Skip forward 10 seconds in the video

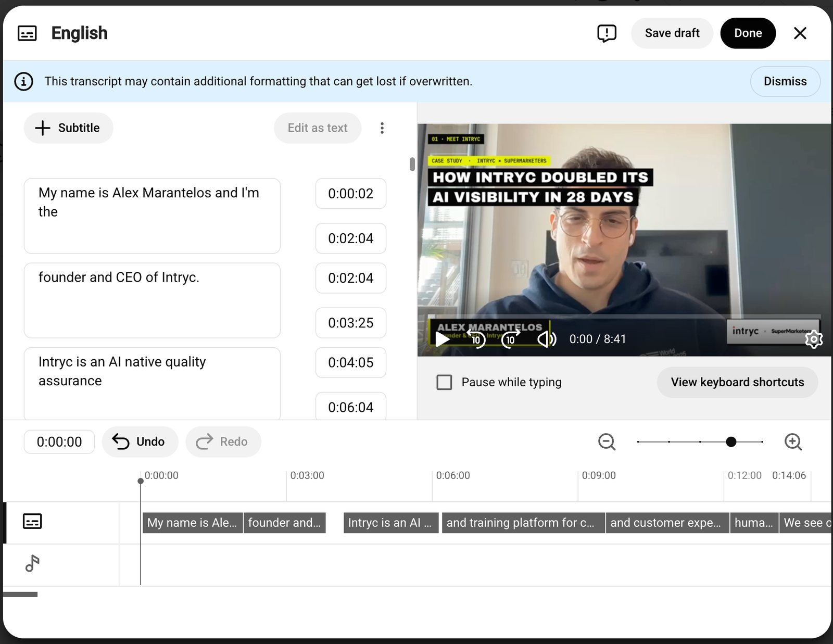pyautogui.click(x=511, y=339)
